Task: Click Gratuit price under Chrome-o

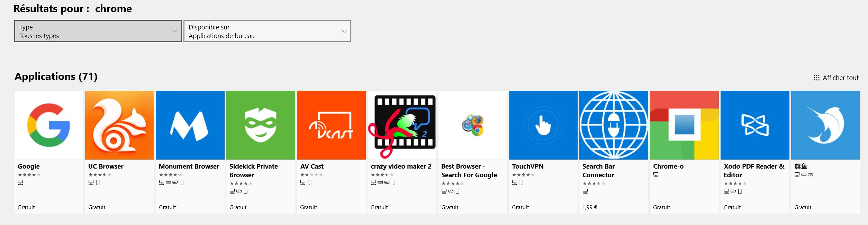Action: pos(662,207)
